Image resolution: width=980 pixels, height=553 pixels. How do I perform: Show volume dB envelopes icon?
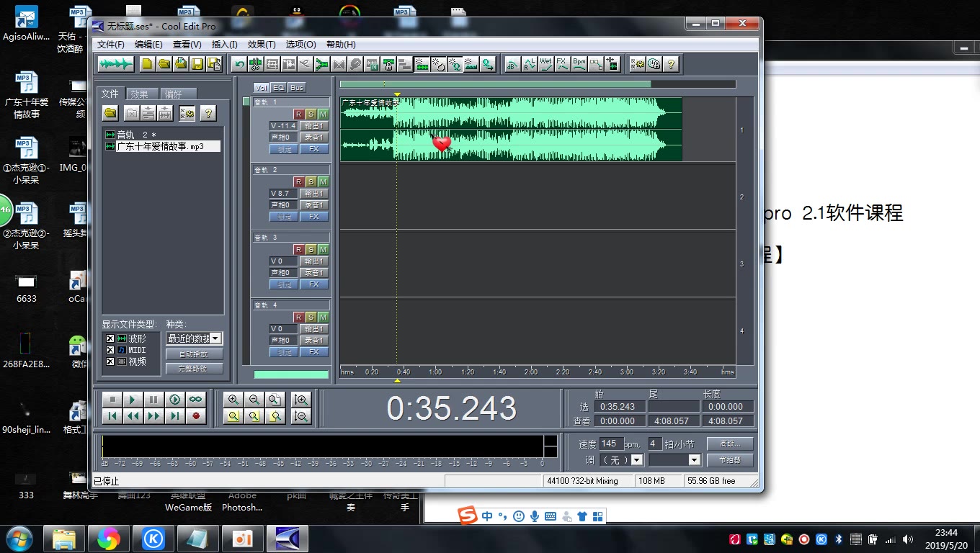click(513, 64)
